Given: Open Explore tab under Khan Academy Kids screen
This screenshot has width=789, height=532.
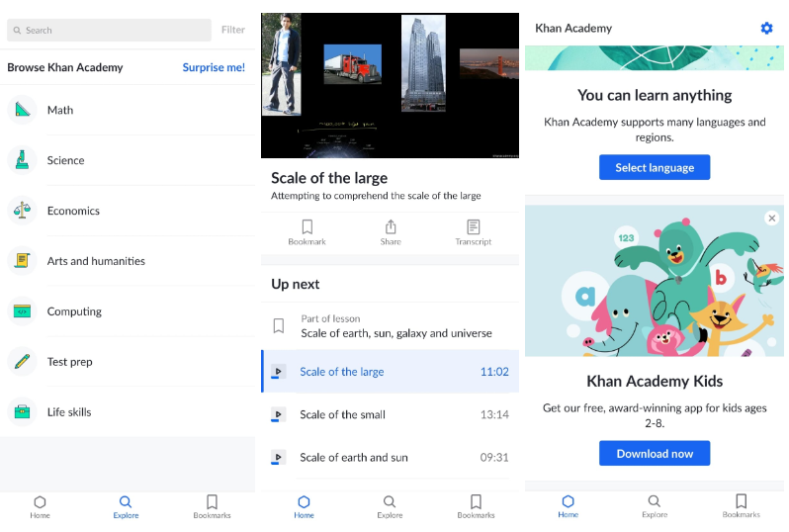Looking at the screenshot, I should point(655,506).
